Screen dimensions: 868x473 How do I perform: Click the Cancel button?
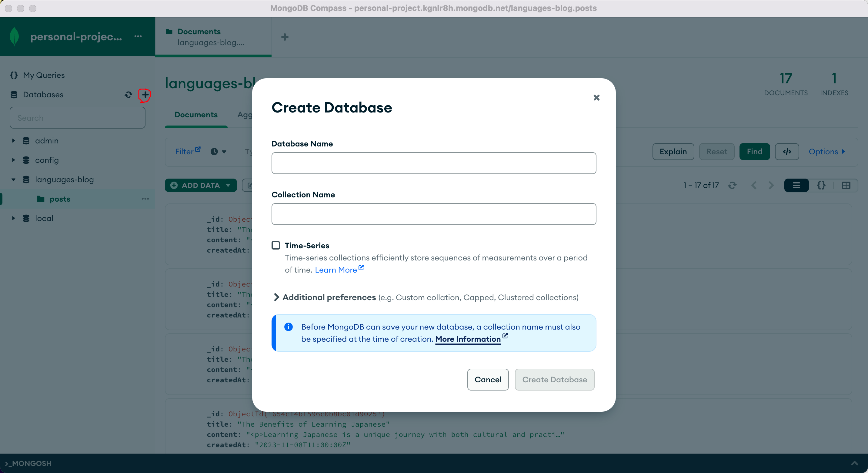coord(488,380)
